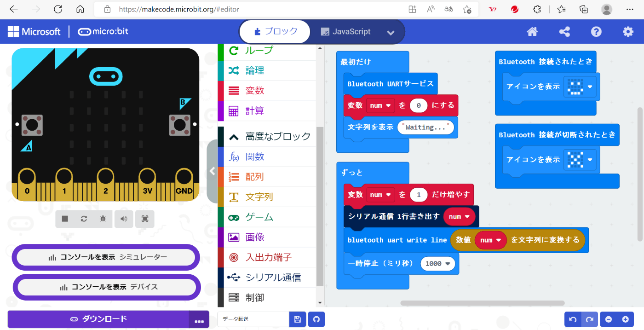
Task: Switch to JavaScript editor tab
Action: coord(345,32)
